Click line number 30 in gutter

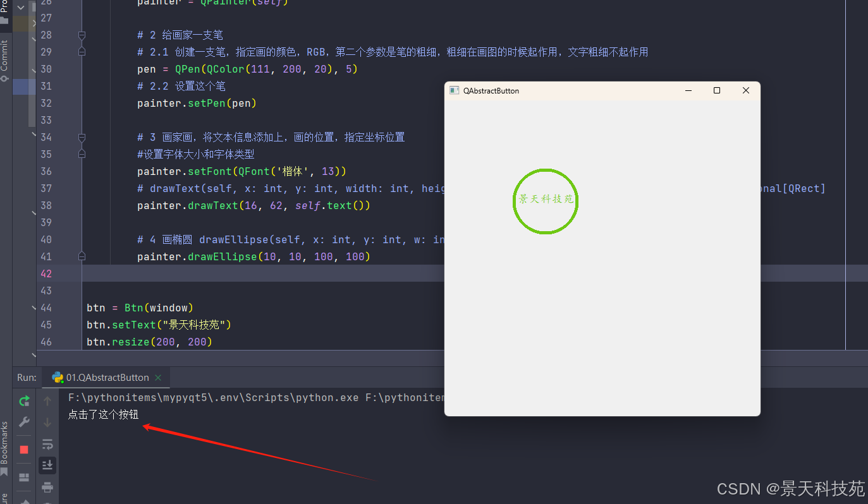pos(46,69)
